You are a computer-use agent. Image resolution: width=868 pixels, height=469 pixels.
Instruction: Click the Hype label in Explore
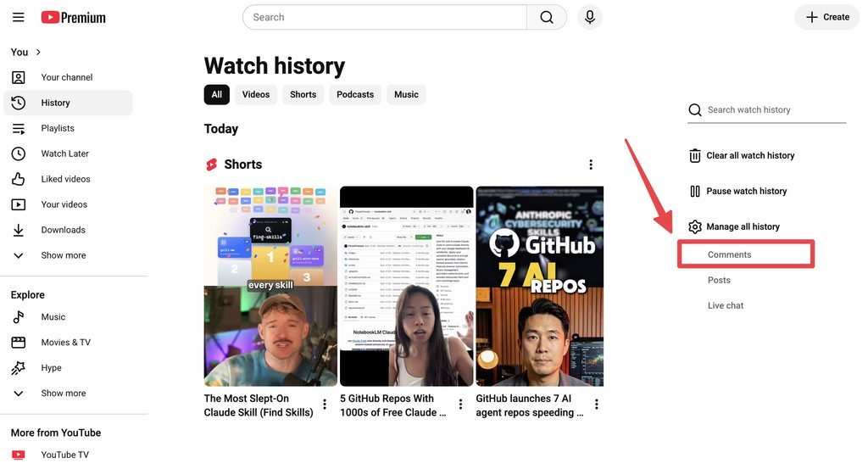point(51,368)
